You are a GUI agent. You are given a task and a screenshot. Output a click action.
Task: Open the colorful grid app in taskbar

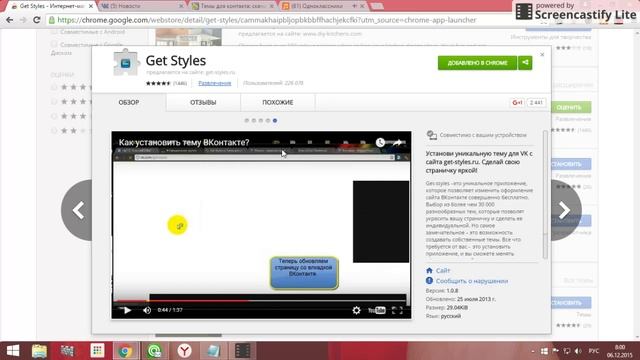click(x=97, y=351)
